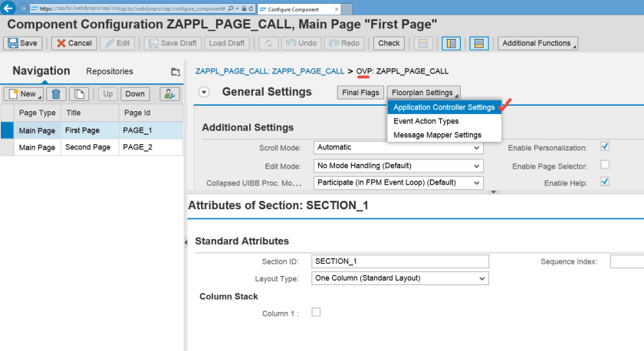Check the Enable Page Selector checkbox

point(605,165)
